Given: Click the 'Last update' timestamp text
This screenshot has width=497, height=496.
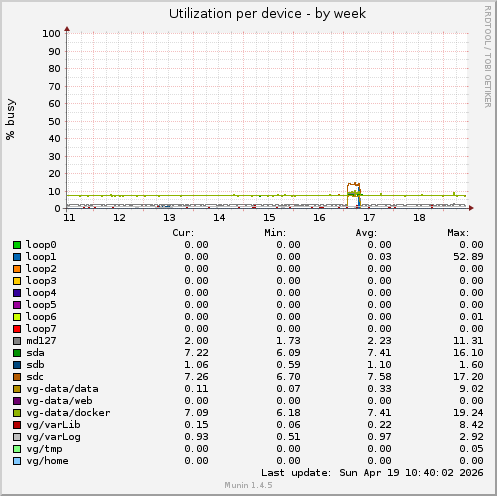Looking at the screenshot, I should click(x=372, y=473).
